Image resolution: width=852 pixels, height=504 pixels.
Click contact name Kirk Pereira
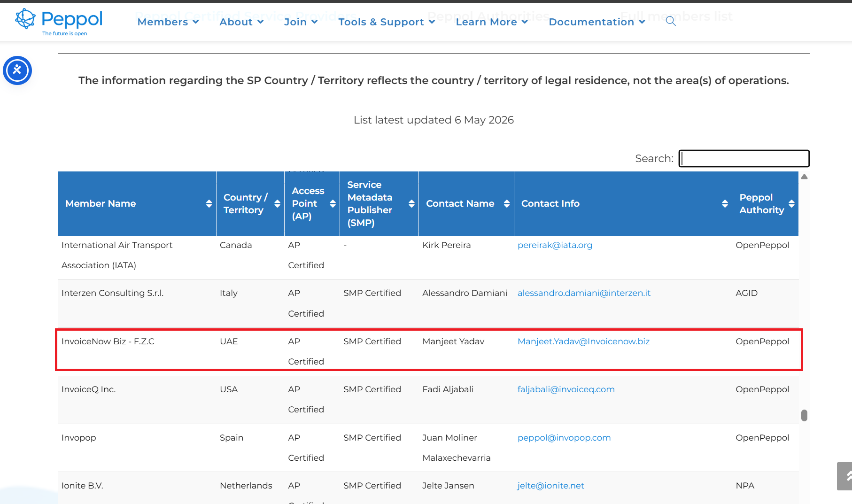click(x=446, y=245)
